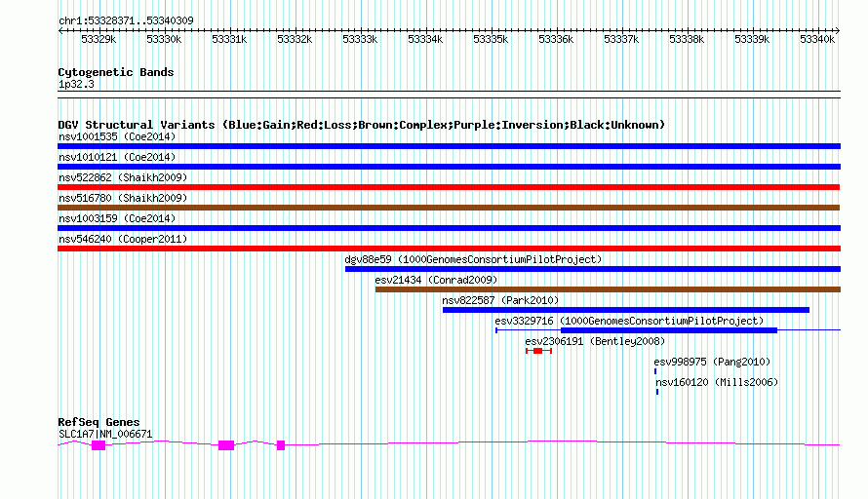Screen dimensions: 868x499
Task: Select the 53331k ruler position
Action: tap(229, 40)
